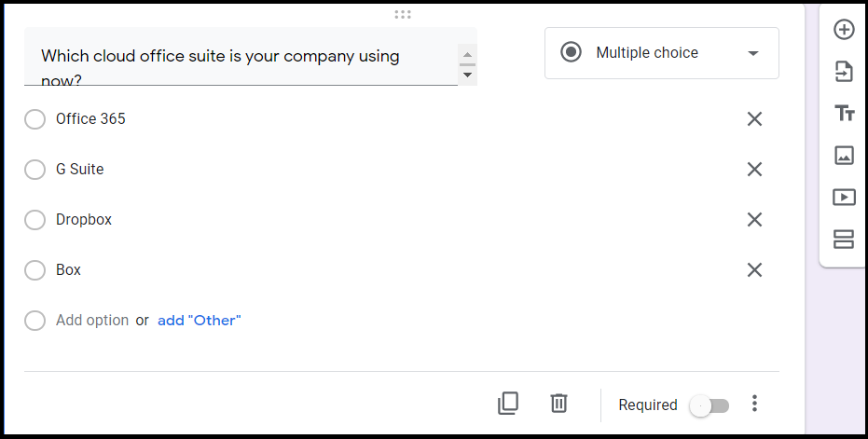
Task: Click the question title down scroll arrow
Action: [467, 75]
